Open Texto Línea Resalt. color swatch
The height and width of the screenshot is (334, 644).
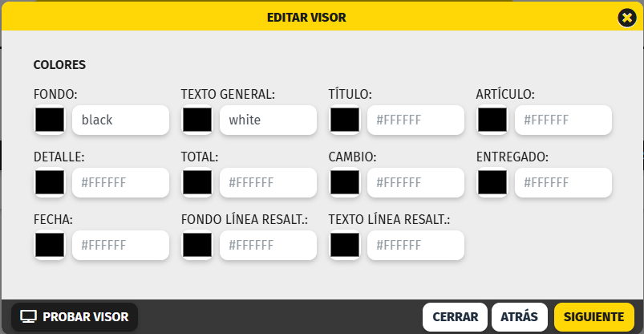click(x=345, y=245)
